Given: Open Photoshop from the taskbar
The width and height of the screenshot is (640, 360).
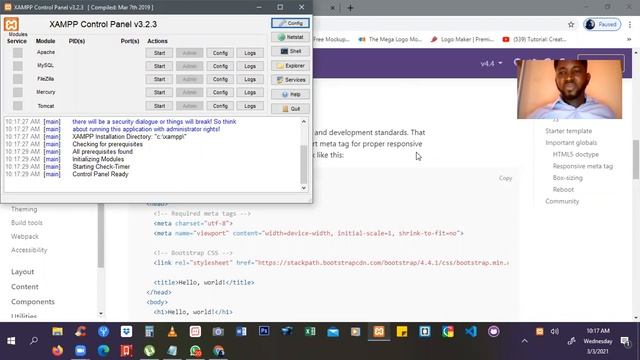Looking at the screenshot, I should point(264,331).
